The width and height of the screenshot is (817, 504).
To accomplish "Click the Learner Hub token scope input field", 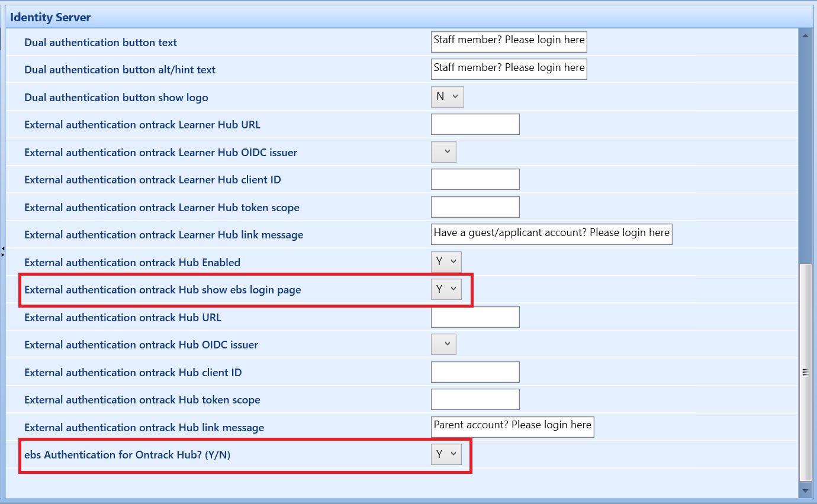I will pyautogui.click(x=475, y=207).
